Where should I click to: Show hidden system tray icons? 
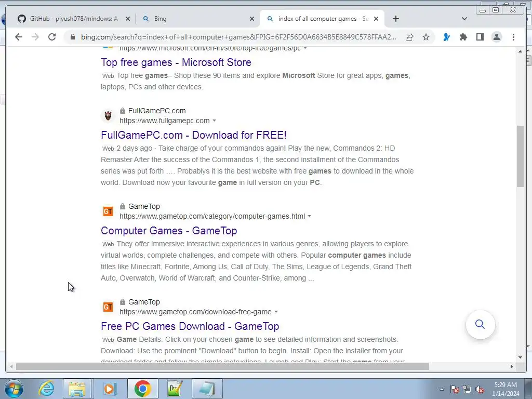442,389
